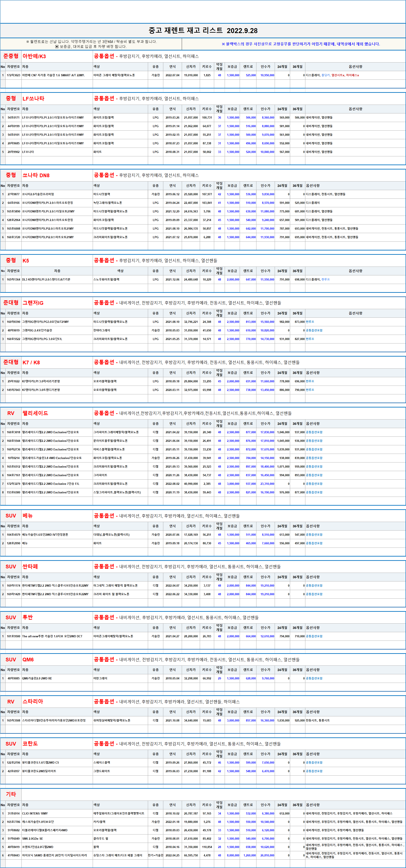Click the "쏘나타 DN8" section heading

click(x=36, y=175)
